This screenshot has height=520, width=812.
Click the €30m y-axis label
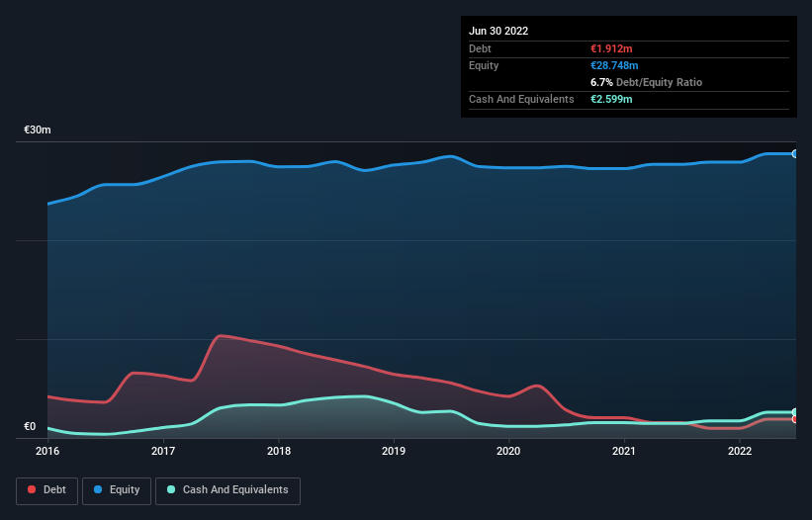[x=38, y=130]
